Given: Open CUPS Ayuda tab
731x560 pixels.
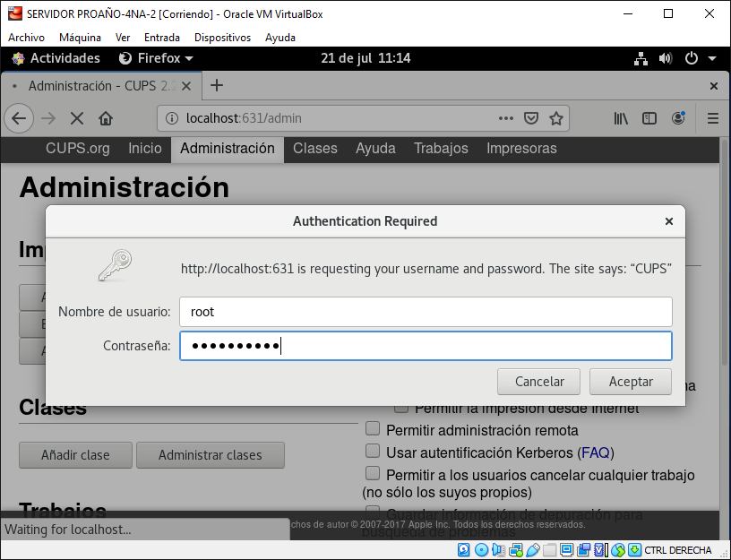Looking at the screenshot, I should click(x=375, y=149).
